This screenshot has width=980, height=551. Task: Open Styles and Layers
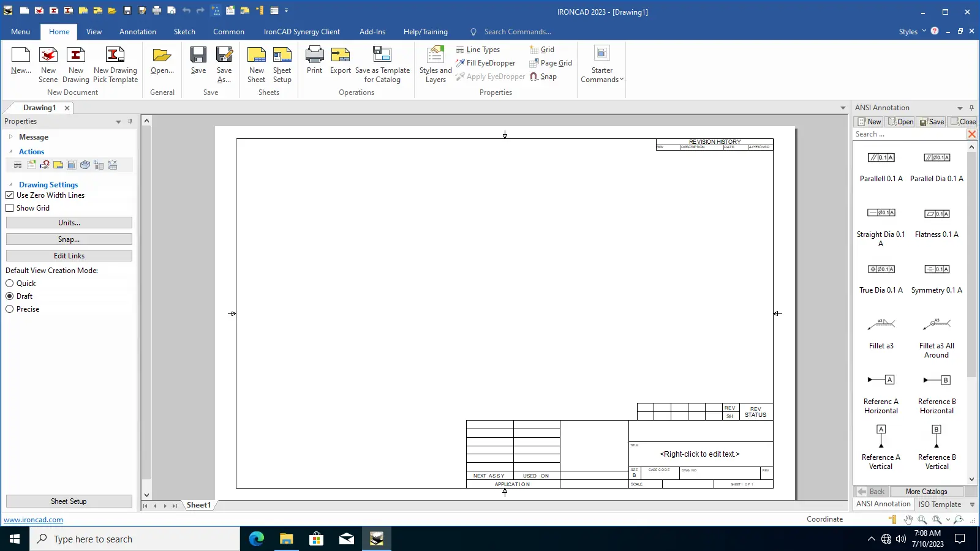click(x=435, y=64)
